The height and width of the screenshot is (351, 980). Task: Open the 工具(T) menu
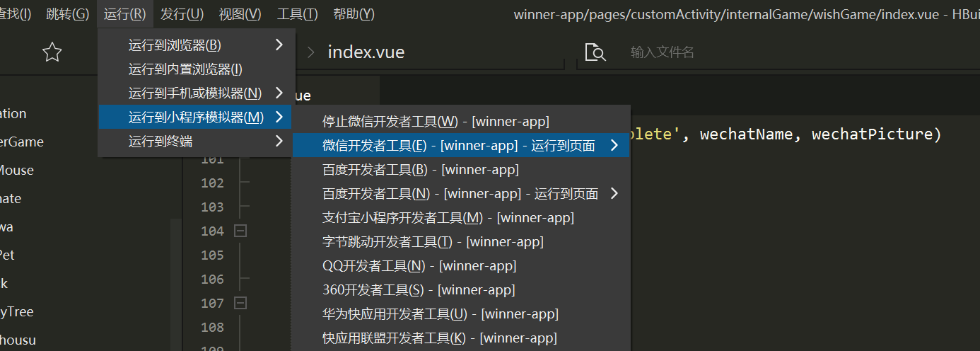coord(297,14)
